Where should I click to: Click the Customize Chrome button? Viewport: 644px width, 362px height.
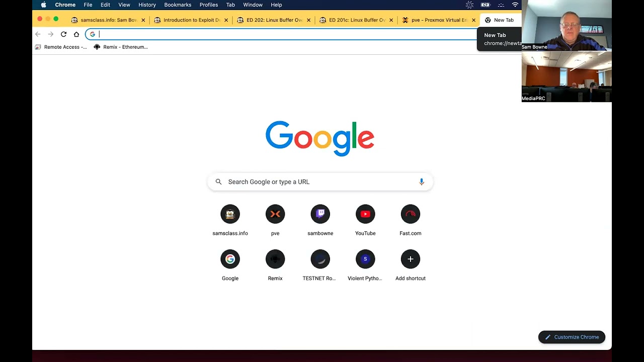[572, 337]
